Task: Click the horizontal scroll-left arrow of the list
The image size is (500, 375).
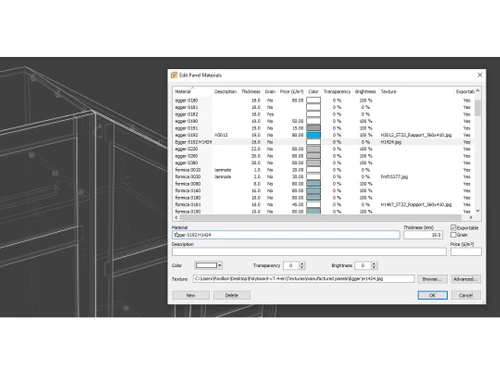Action: (176, 217)
